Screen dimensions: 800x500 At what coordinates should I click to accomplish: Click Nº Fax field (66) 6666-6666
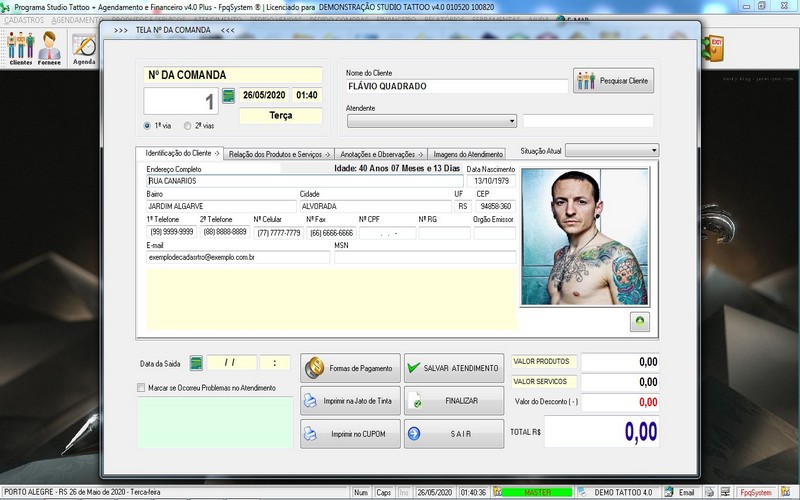click(331, 233)
